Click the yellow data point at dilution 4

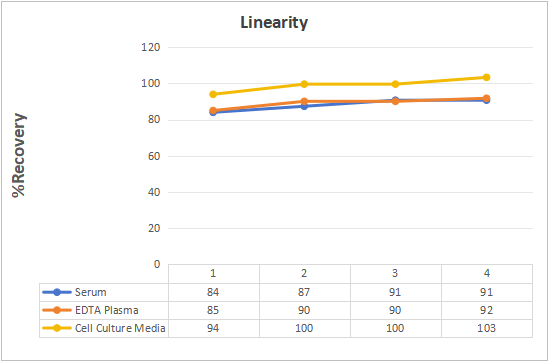pyautogui.click(x=486, y=77)
